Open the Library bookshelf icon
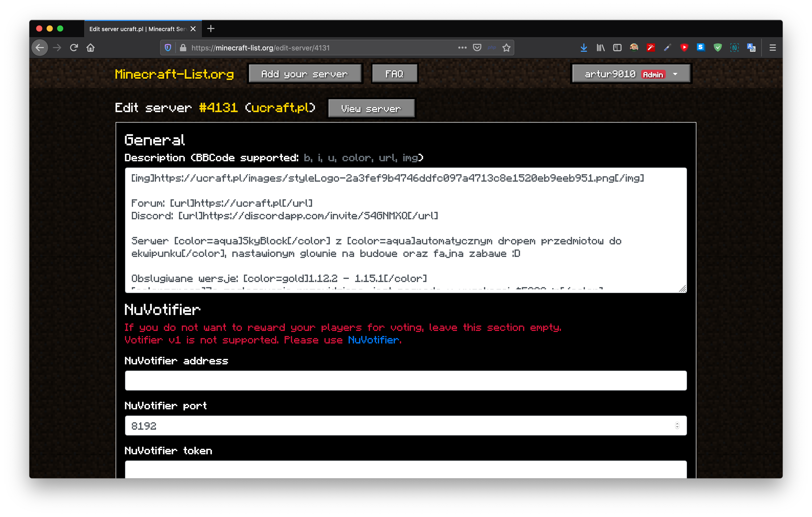The height and width of the screenshot is (517, 812). pos(601,48)
